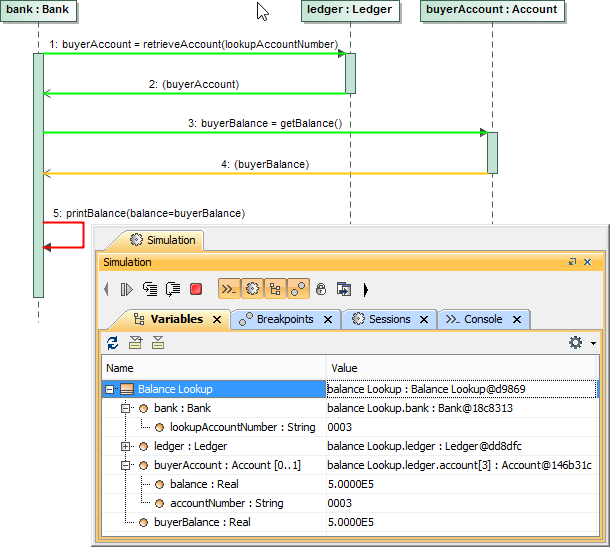Expand the ledger : Ledger node
610x547 pixels.
pos(125,446)
